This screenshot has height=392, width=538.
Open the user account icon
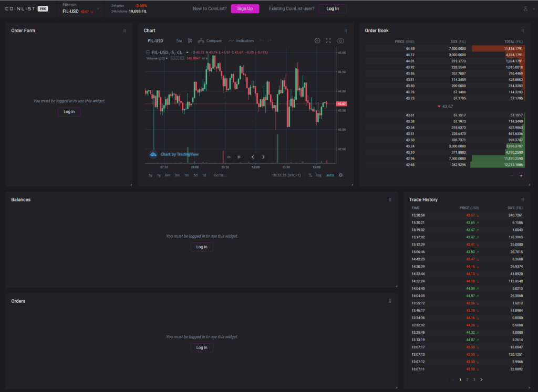[525, 8]
